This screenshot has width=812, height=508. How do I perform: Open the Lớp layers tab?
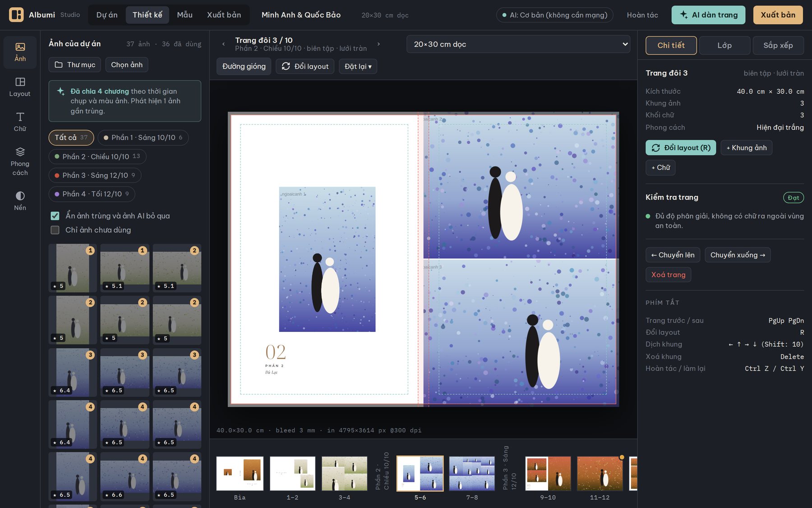724,45
